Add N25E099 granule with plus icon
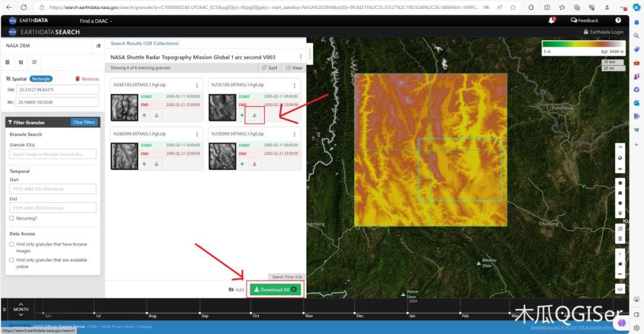The image size is (644, 334). tap(242, 164)
